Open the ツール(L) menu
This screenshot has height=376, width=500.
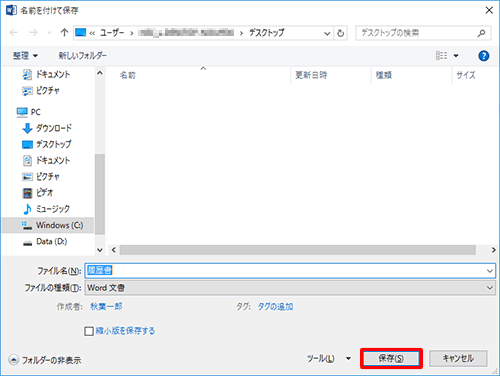pos(328,359)
